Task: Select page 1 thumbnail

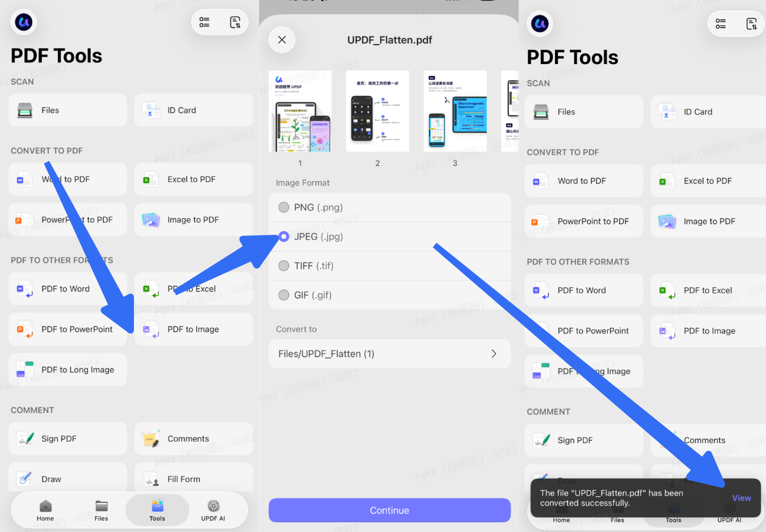Action: [x=300, y=111]
